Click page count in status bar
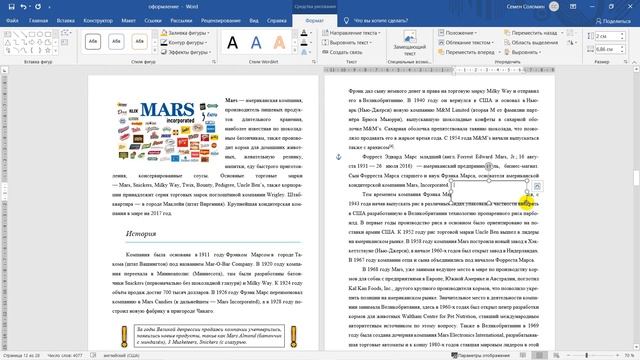 (x=22, y=356)
